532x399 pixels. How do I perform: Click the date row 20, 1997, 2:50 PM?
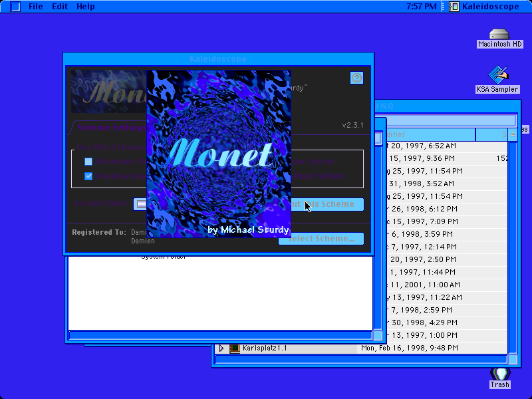(423, 259)
